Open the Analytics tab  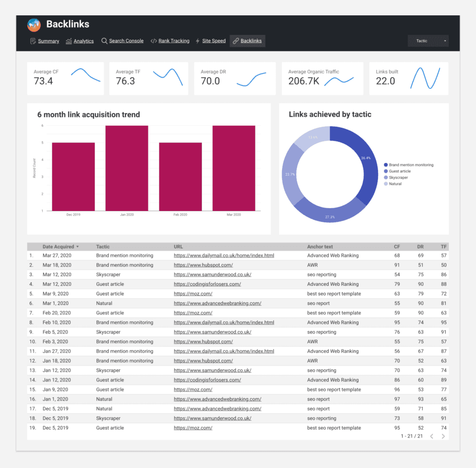(84, 41)
